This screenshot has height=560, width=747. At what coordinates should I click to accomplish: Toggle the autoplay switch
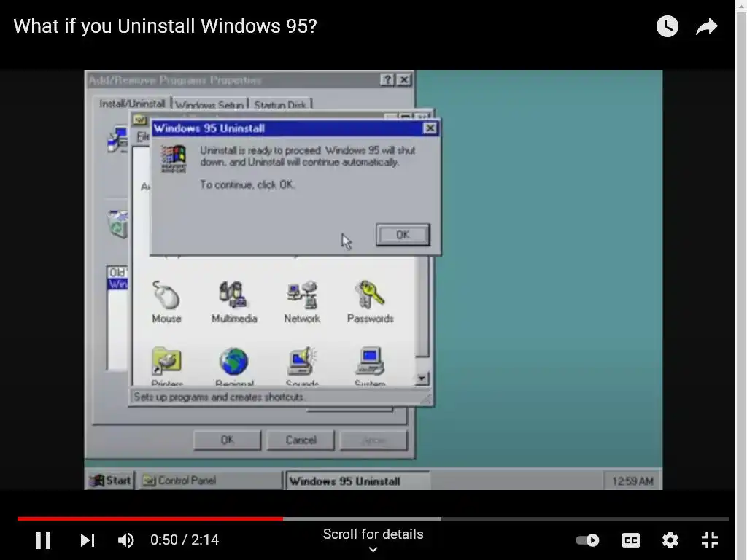587,540
